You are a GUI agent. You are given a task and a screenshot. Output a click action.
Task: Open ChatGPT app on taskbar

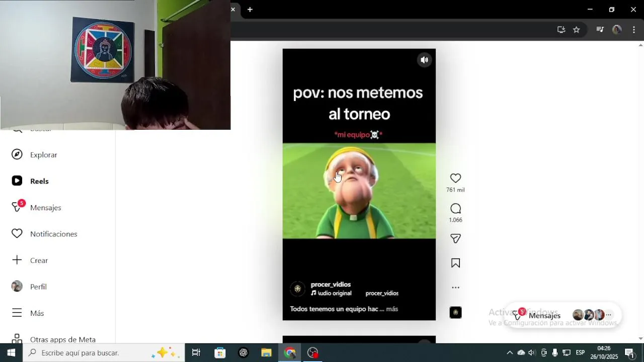[x=244, y=353]
